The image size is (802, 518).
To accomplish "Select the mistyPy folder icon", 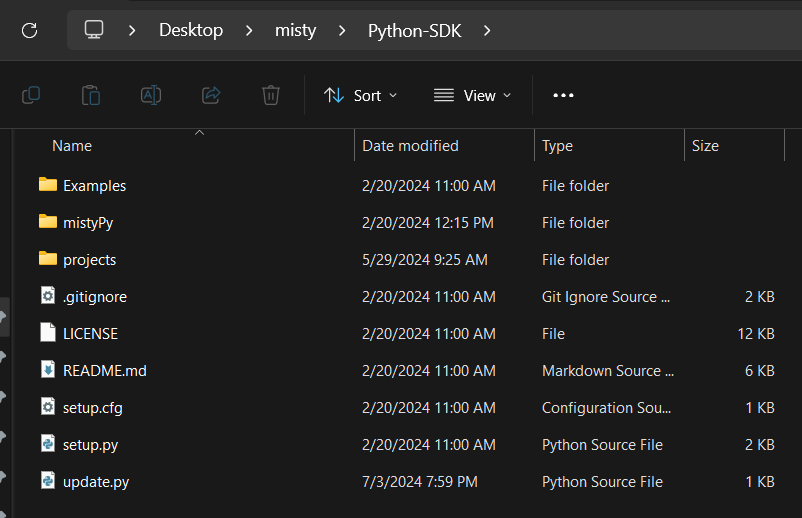I will tap(48, 222).
